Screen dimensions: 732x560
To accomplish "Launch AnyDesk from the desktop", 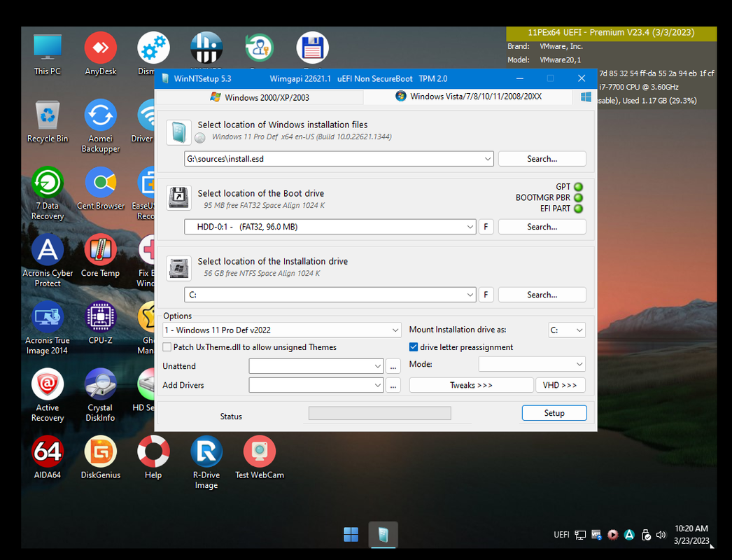I will (100, 54).
